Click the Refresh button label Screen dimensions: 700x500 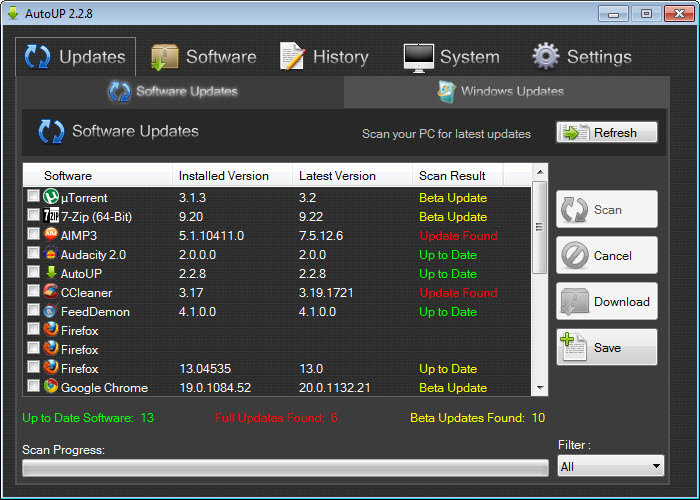(x=615, y=133)
